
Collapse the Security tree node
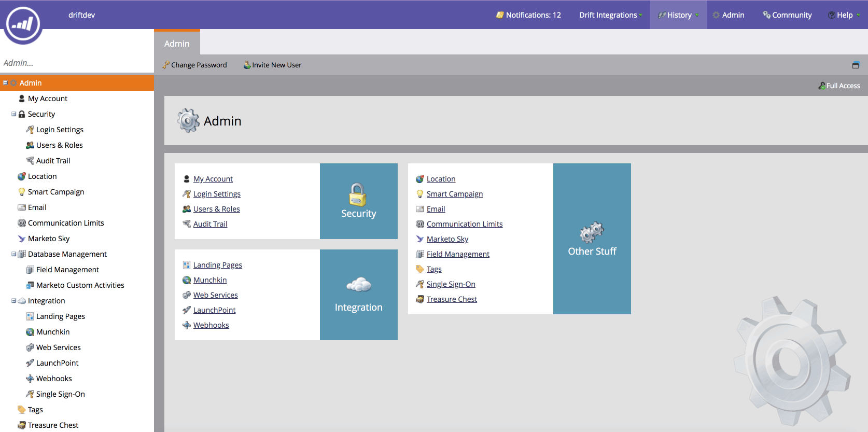(x=13, y=114)
